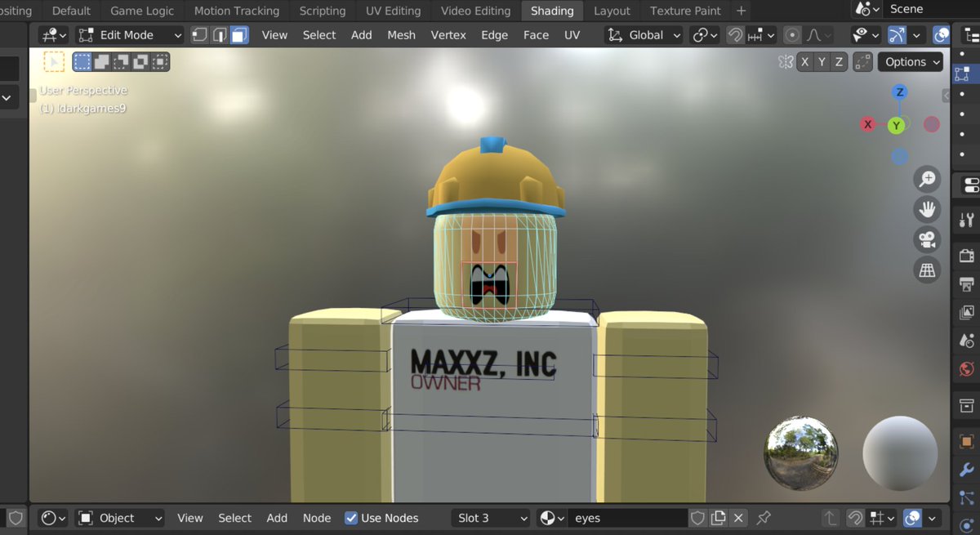
Task: Click the eyes material name field
Action: 627,518
